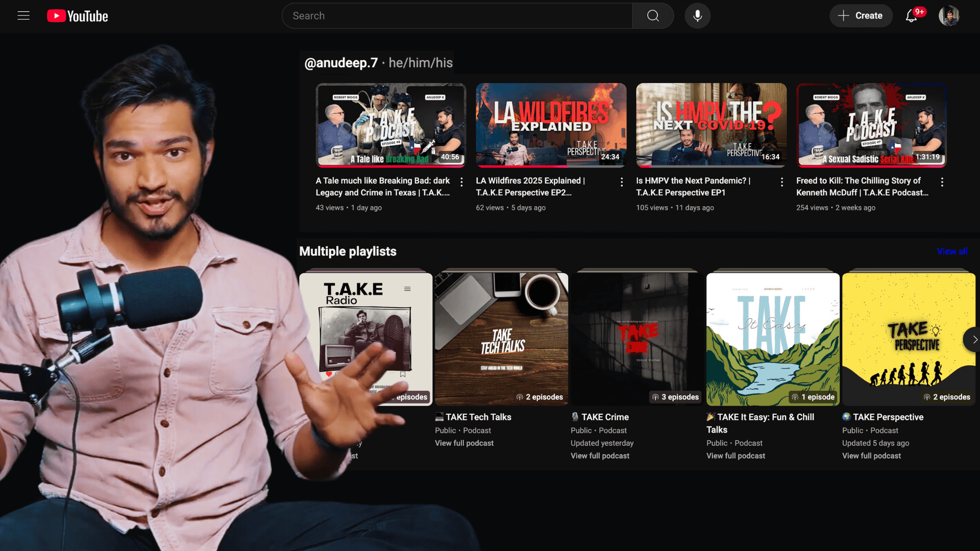
Task: Click '2 episodes' badge on TAKE Perspective
Action: (947, 397)
